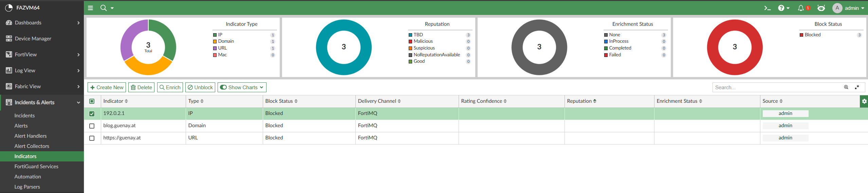Click the Fabric View icon
This screenshot has height=193, width=868.
[9, 86]
